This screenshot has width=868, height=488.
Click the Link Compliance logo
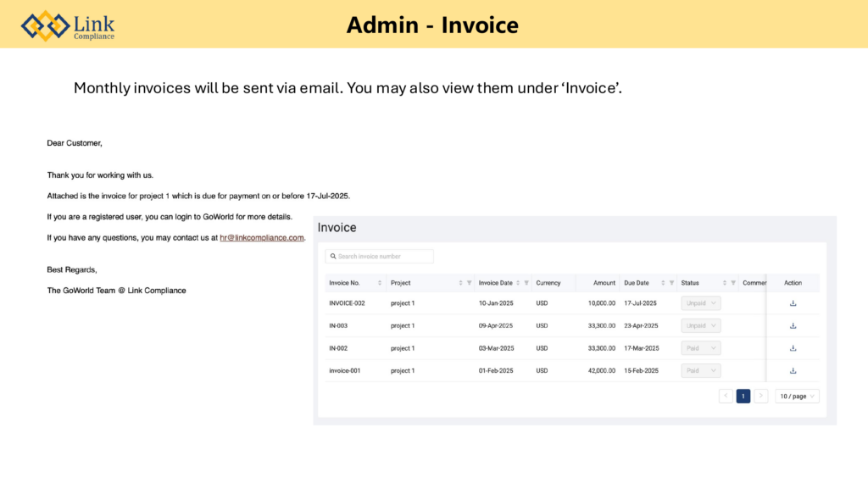68,25
